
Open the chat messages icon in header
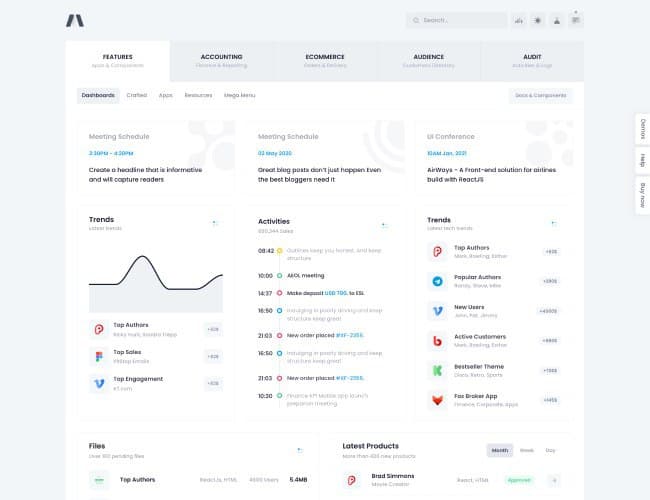[576, 20]
